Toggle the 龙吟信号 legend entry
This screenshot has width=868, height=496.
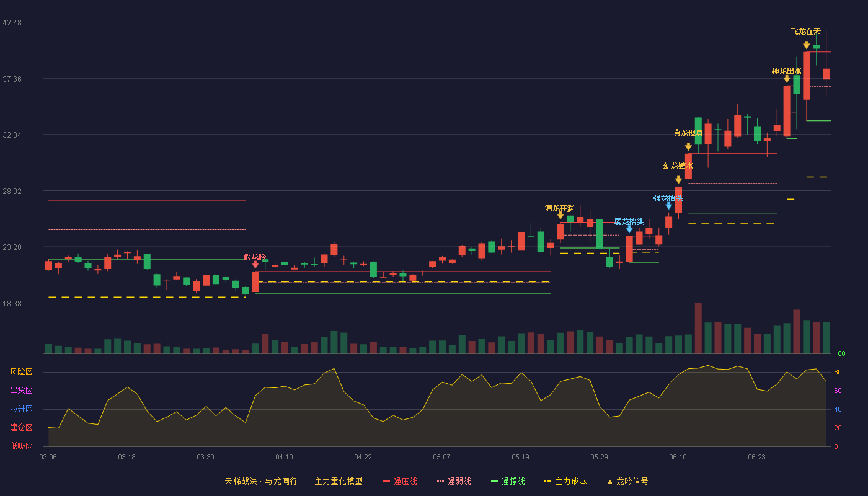(x=627, y=481)
